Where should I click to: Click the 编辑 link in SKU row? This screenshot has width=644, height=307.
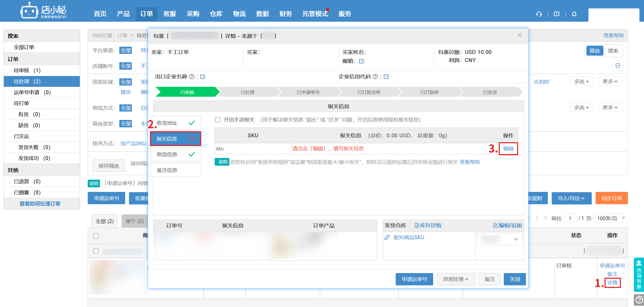coord(508,149)
